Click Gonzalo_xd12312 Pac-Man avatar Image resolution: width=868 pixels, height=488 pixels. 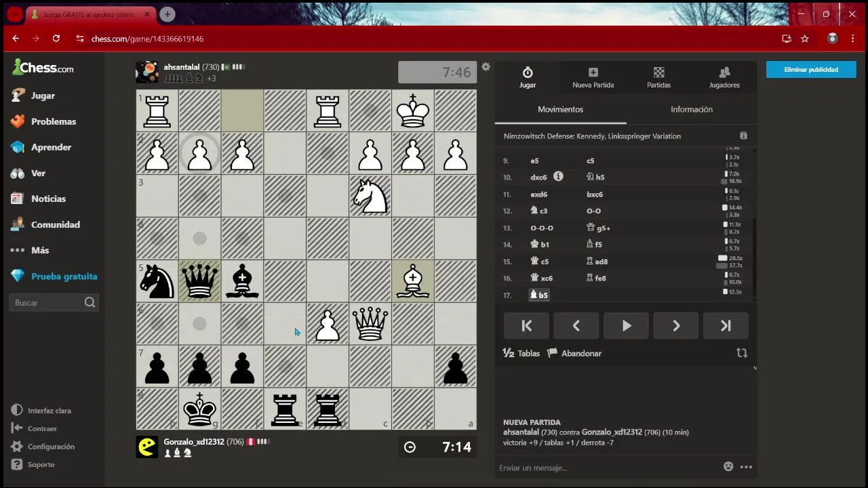(x=147, y=447)
